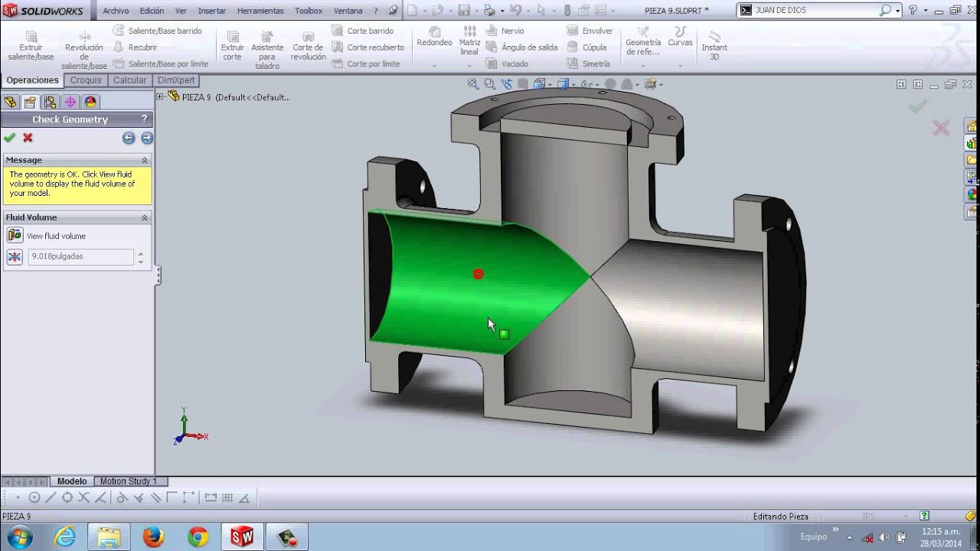980x551 pixels.
Task: Click the Zoom to Area icon
Action: click(489, 84)
